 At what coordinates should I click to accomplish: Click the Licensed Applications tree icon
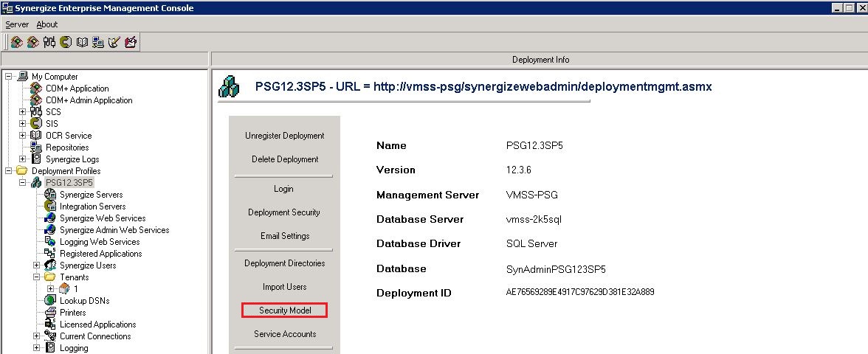point(50,324)
